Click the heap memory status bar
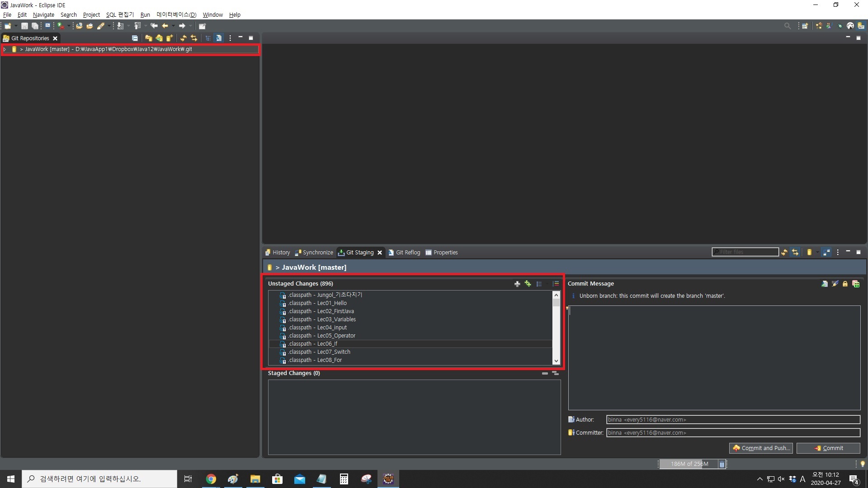Image resolution: width=868 pixels, height=488 pixels. [689, 464]
